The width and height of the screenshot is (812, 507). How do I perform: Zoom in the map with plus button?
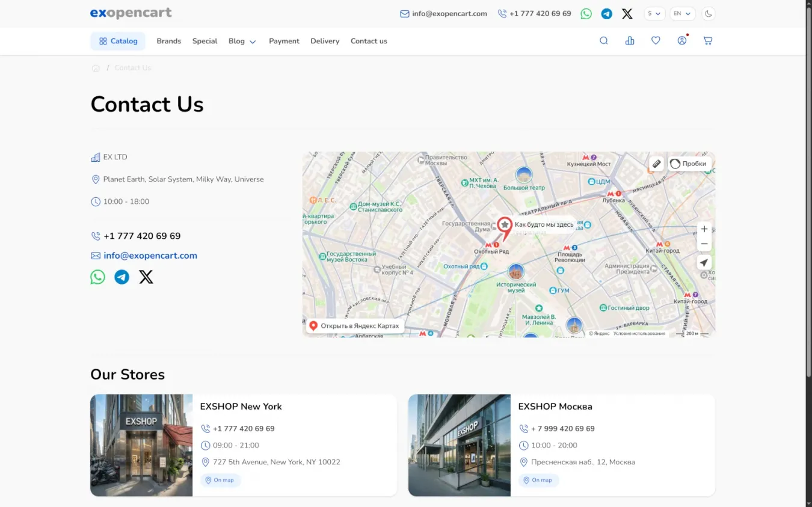[704, 229]
